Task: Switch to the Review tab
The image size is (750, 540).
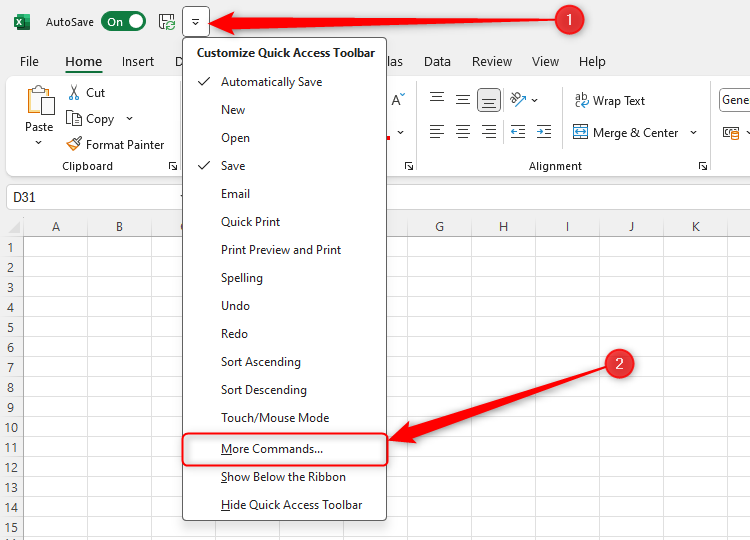Action: [491, 62]
